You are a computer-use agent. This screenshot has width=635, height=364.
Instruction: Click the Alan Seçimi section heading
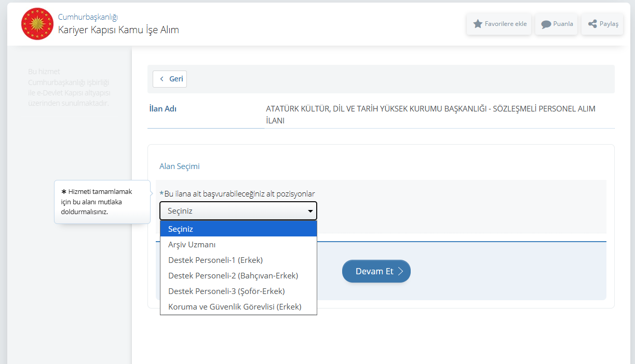tap(179, 166)
